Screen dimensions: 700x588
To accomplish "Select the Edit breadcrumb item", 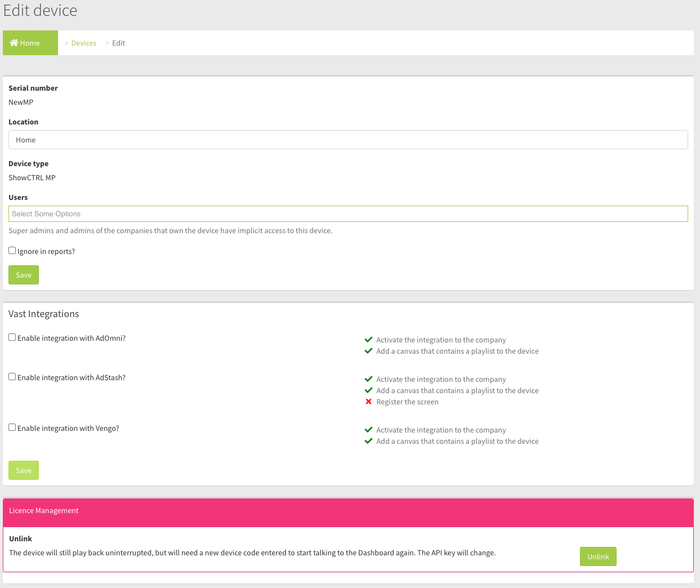I will 118,43.
